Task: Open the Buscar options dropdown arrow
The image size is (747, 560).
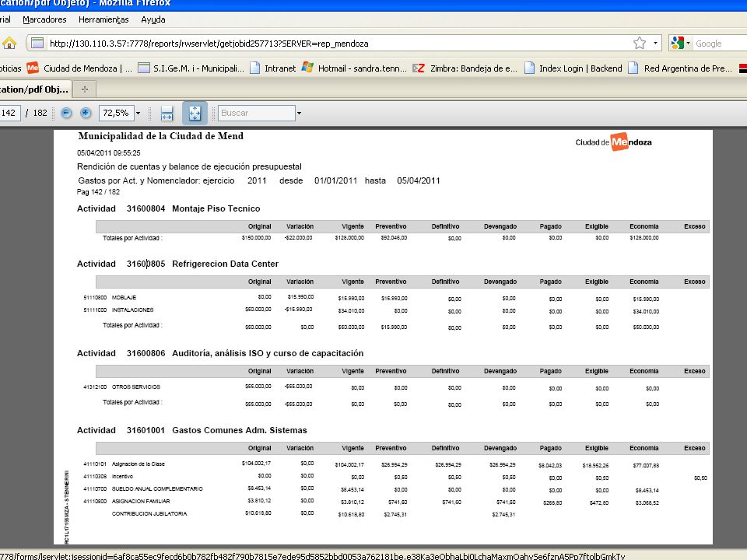Action: click(299, 114)
